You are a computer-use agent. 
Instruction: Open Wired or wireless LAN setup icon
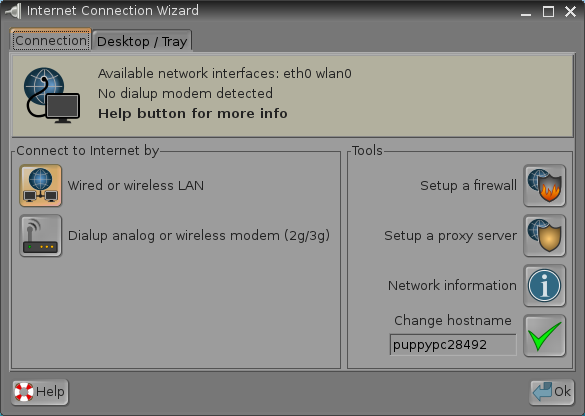[41, 185]
